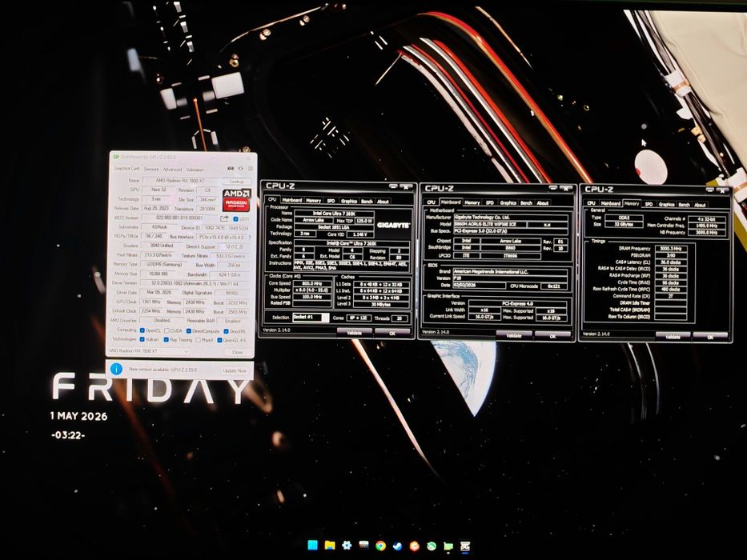Open File Explorer from the taskbar
The height and width of the screenshot is (560, 747).
330,546
